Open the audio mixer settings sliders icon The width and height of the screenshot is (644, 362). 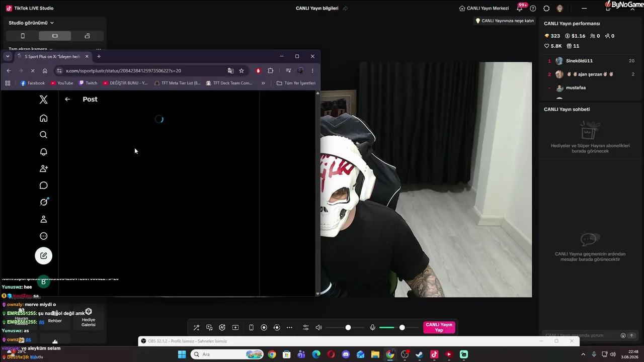[305, 328]
